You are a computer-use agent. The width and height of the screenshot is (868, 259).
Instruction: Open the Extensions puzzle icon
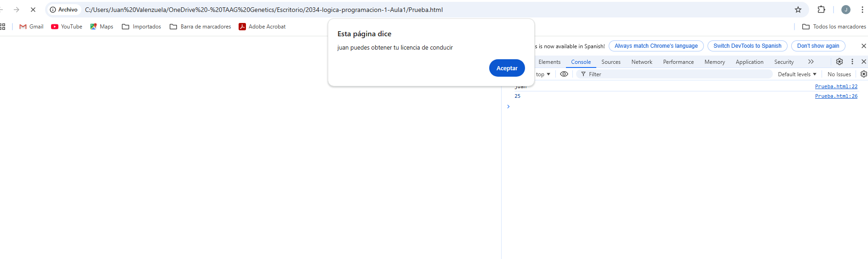click(822, 10)
